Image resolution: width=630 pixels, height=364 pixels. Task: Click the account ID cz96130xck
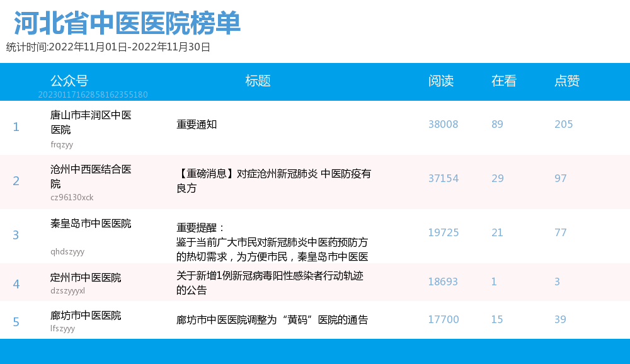pos(72,197)
